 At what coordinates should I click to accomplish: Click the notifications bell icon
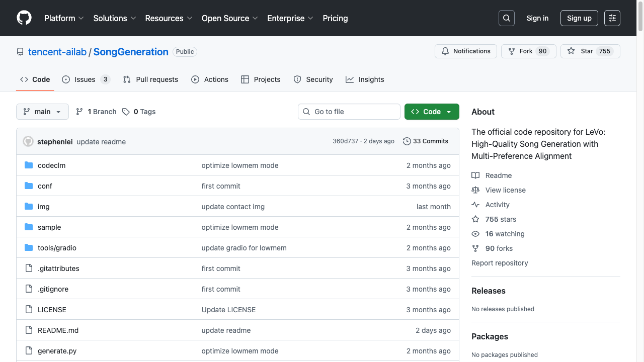[445, 51]
